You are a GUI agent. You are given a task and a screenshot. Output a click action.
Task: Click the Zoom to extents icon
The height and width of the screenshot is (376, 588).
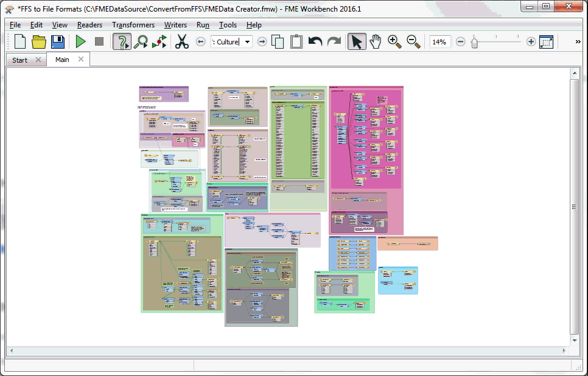546,42
